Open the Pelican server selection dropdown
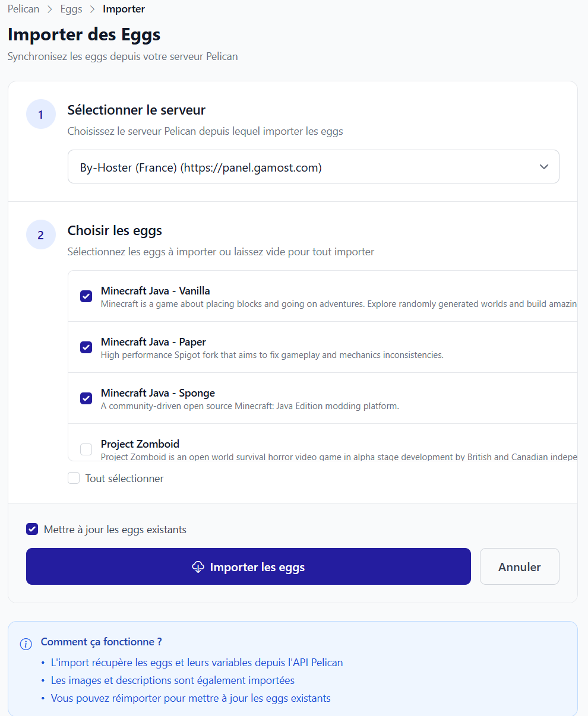 [x=313, y=167]
